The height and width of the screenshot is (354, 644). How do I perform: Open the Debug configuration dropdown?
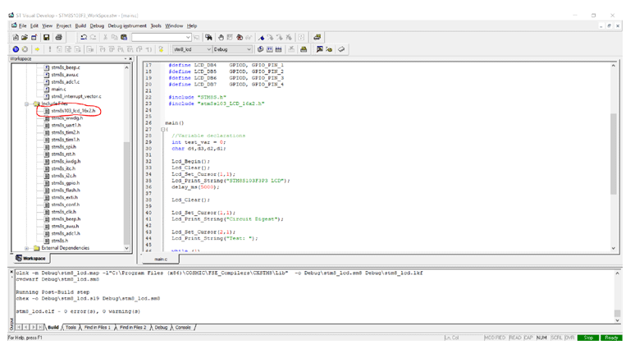coord(249,49)
